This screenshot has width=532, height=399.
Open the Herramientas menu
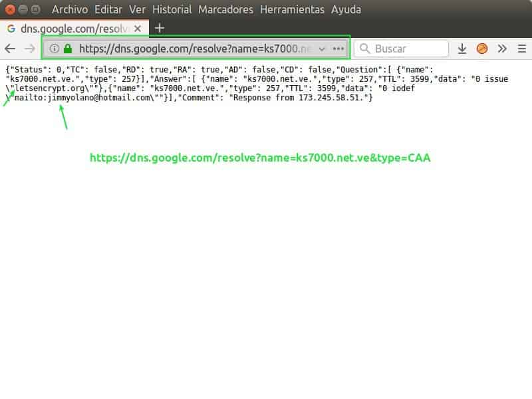292,9
